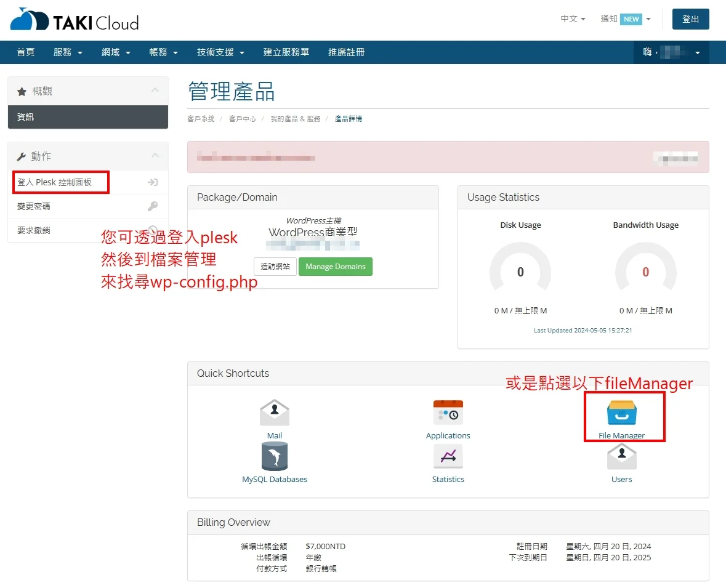Click the Usage Statistics panel header

pyautogui.click(x=583, y=198)
